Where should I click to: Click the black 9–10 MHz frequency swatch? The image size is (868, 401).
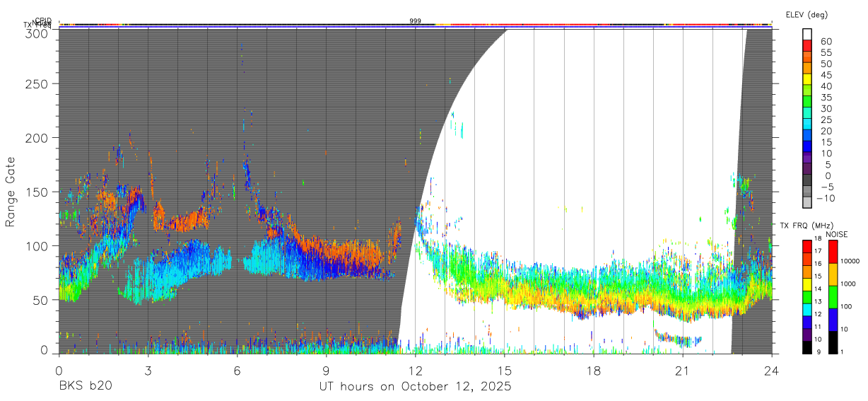pos(807,347)
